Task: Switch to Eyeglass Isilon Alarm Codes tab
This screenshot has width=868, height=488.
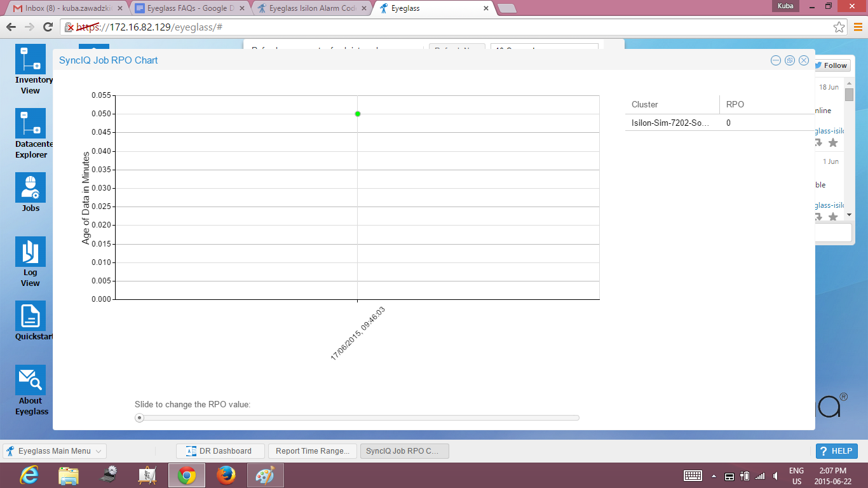Action: coord(311,9)
